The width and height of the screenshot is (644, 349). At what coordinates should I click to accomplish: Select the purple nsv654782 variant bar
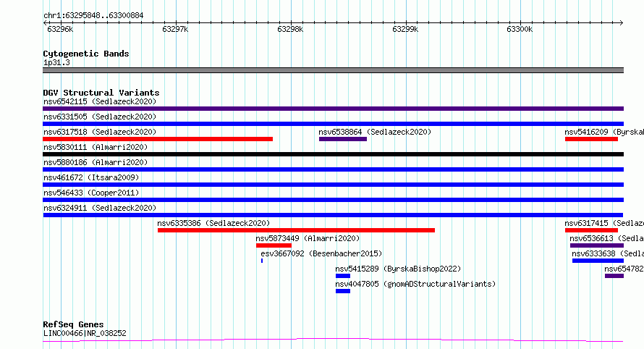pyautogui.click(x=614, y=276)
